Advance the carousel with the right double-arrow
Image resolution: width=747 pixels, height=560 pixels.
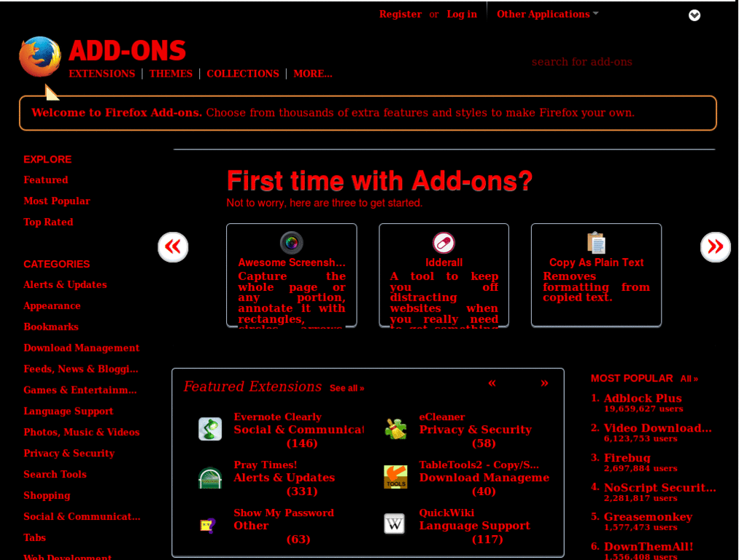coord(716,247)
